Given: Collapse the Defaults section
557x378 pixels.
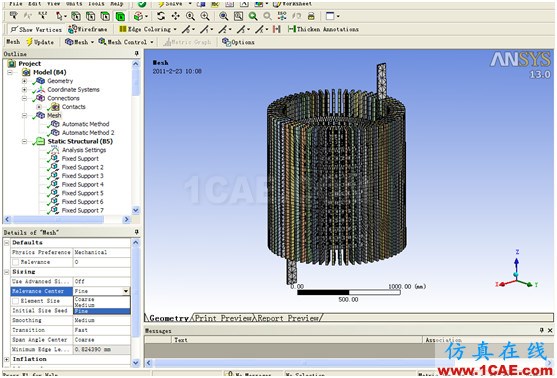Looking at the screenshot, I should [x=6, y=243].
